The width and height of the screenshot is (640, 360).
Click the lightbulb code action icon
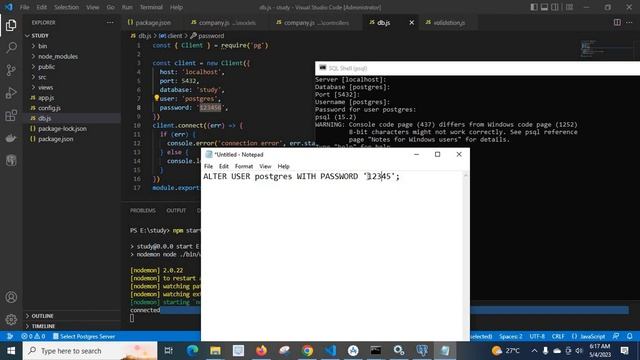[x=156, y=98]
